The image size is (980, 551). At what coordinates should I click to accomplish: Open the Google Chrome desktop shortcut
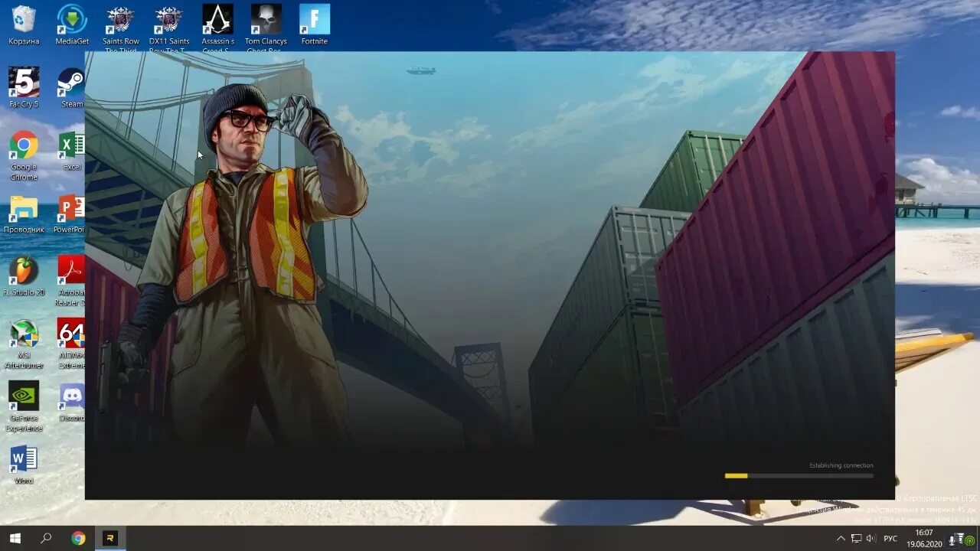tap(24, 155)
